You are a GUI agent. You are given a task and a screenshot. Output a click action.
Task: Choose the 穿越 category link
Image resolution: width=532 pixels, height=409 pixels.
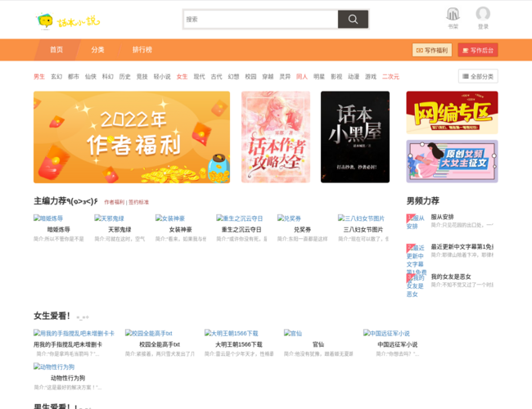(x=268, y=77)
